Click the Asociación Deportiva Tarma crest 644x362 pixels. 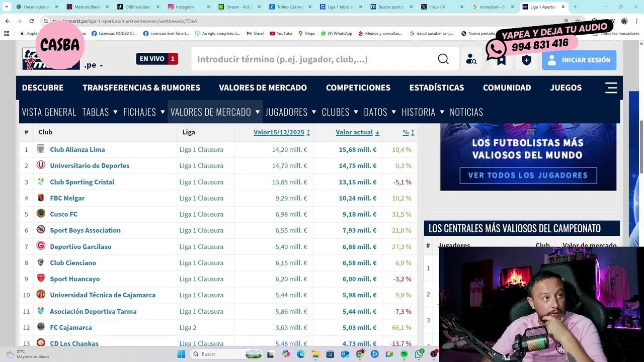pos(41,311)
